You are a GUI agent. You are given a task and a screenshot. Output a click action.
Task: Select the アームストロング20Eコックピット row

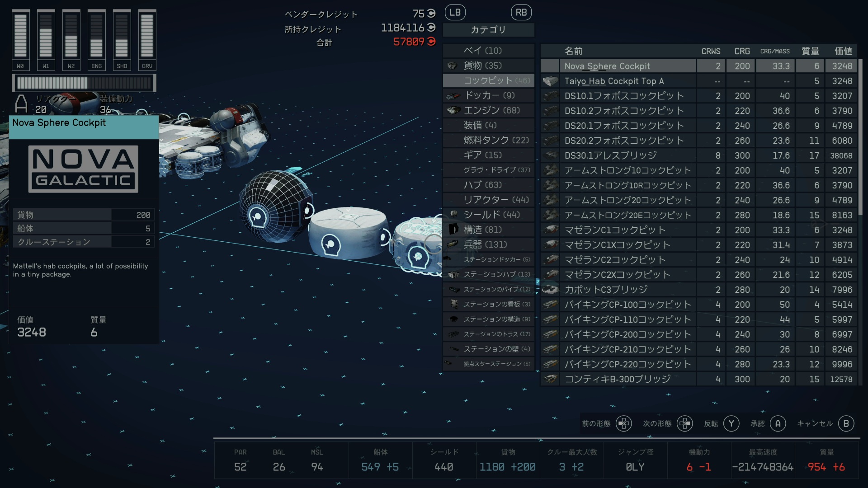pyautogui.click(x=699, y=215)
